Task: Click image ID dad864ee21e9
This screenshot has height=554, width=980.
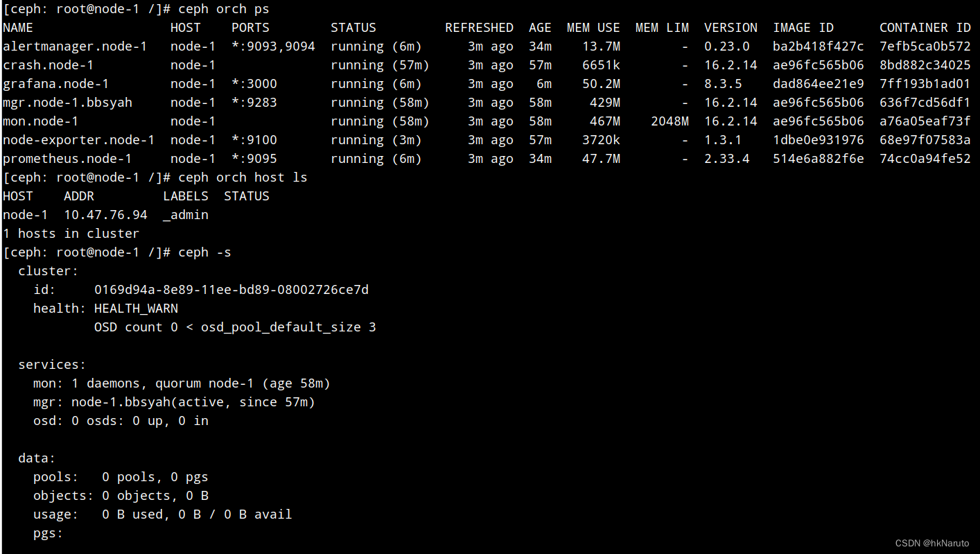Action: (x=819, y=84)
